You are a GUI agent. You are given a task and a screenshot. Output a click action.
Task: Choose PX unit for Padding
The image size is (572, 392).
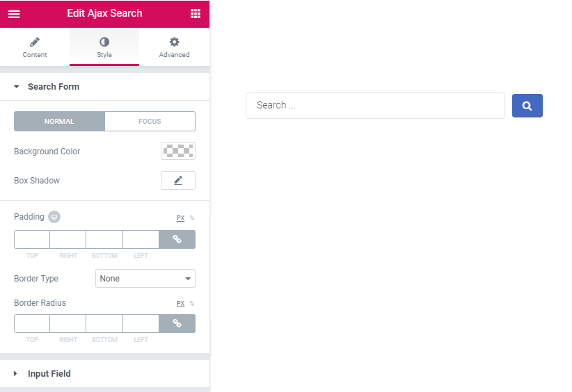[180, 218]
